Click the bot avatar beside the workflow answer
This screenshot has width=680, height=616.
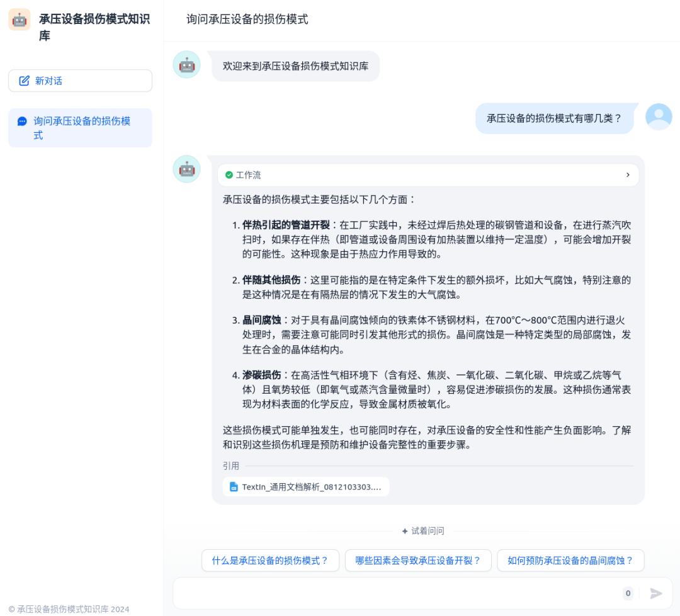[186, 169]
